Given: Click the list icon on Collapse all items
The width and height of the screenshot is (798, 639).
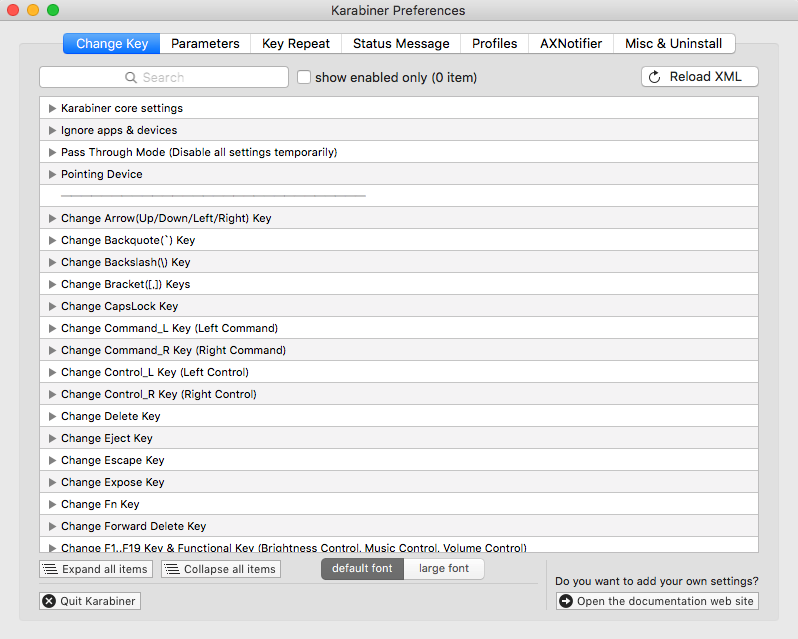Looking at the screenshot, I should [172, 569].
